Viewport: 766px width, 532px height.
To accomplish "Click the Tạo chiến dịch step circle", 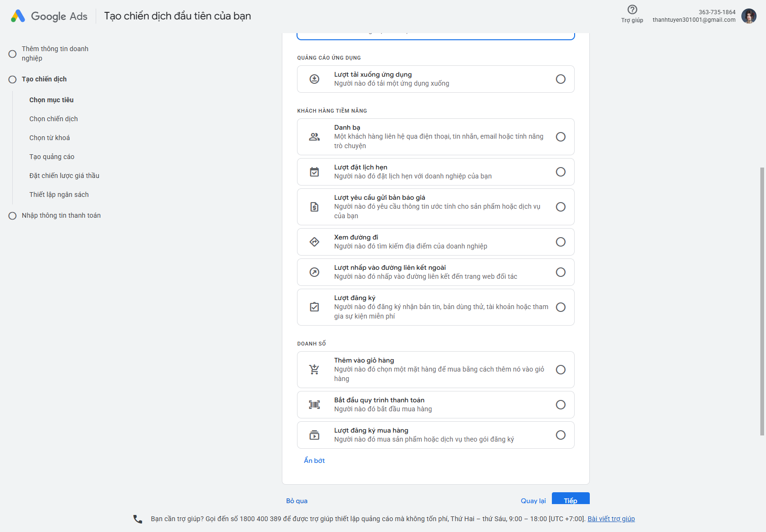I will coord(12,80).
